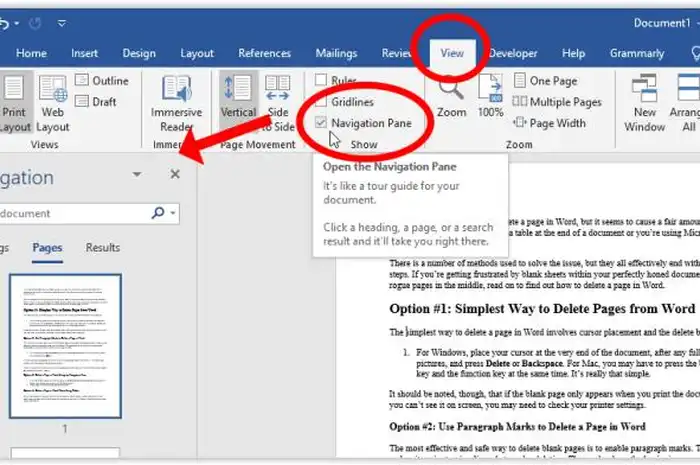Enable the Ruler checkbox
Image resolution: width=700 pixels, height=465 pixels.
pyautogui.click(x=321, y=80)
